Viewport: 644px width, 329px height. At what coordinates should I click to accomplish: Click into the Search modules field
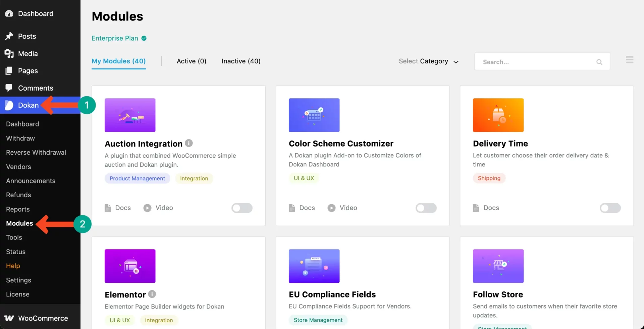coord(542,61)
